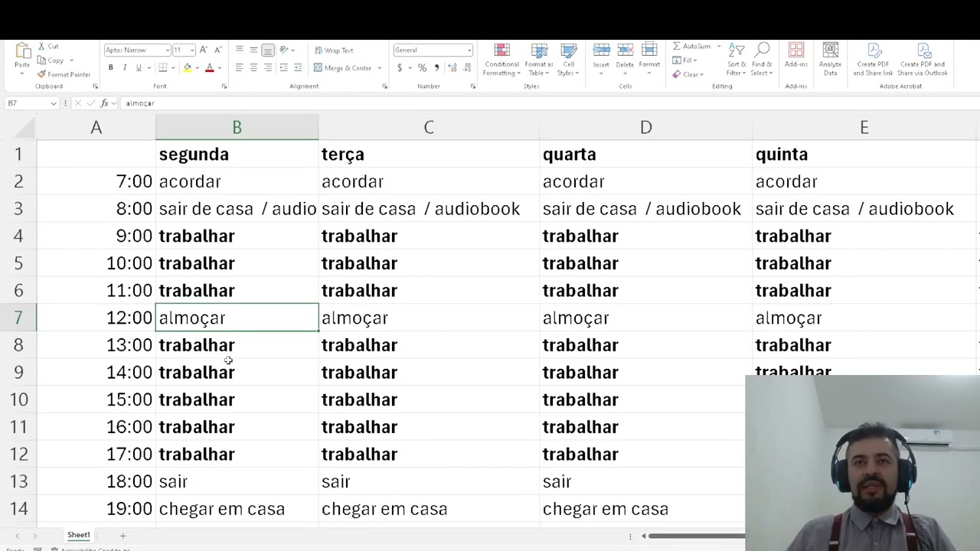
Task: Select the Sheet1 tab
Action: (78, 535)
